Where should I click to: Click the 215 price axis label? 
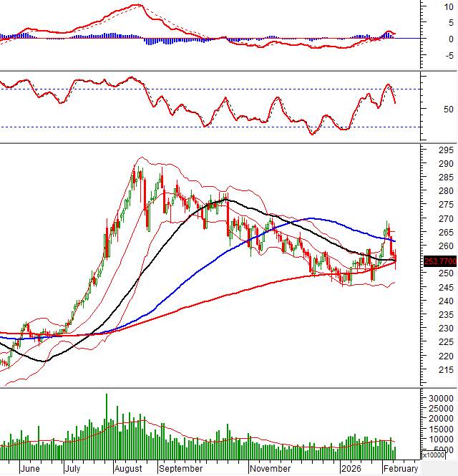click(446, 369)
